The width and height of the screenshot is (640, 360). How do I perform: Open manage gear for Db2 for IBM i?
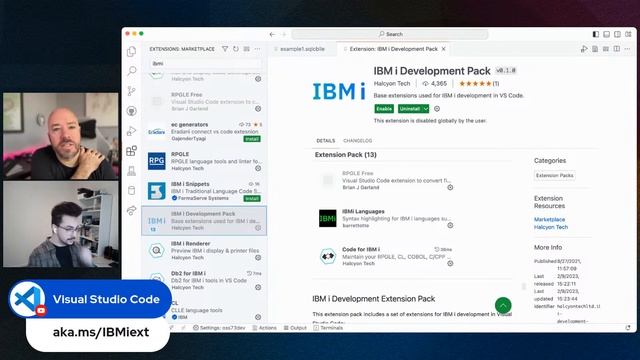258,287
